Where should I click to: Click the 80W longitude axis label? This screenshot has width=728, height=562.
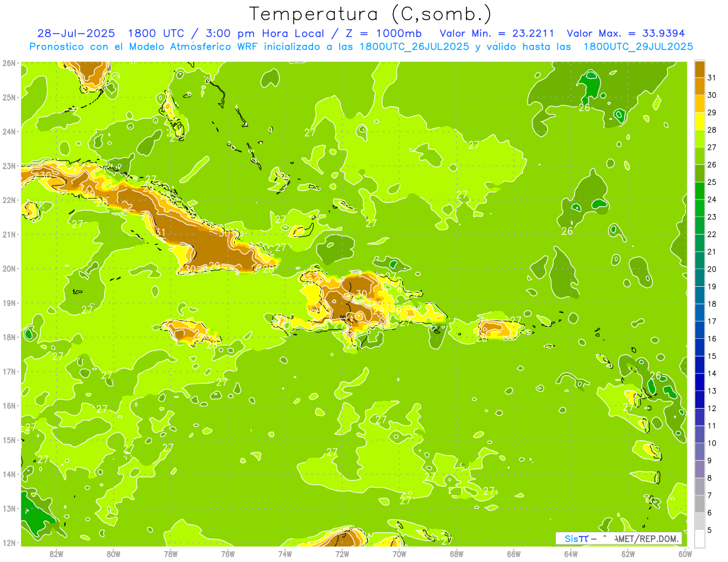point(113,554)
